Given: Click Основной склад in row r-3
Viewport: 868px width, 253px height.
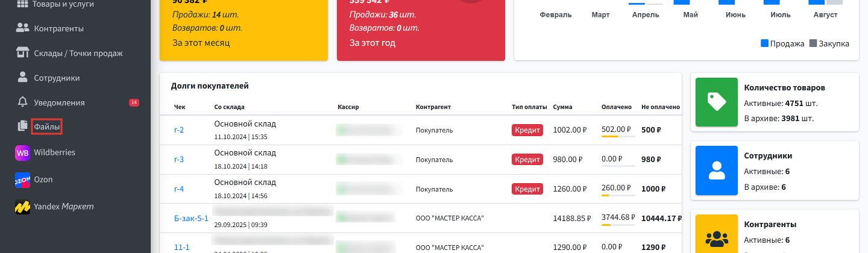Looking at the screenshot, I should (x=245, y=154).
